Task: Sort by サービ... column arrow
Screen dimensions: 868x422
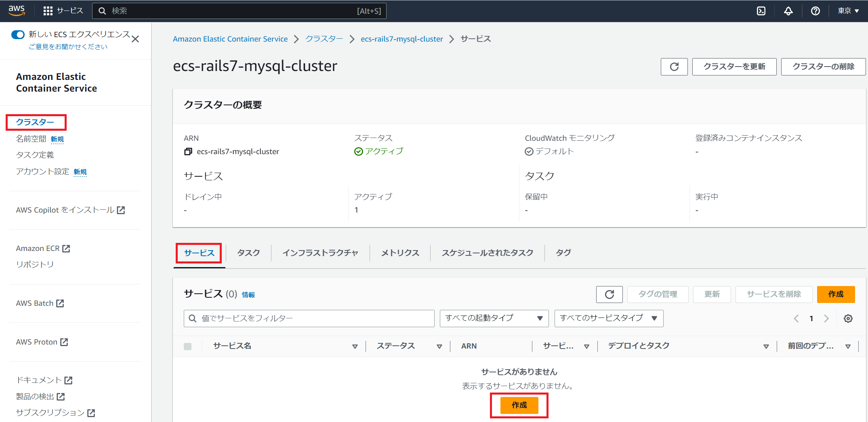Action: (586, 347)
